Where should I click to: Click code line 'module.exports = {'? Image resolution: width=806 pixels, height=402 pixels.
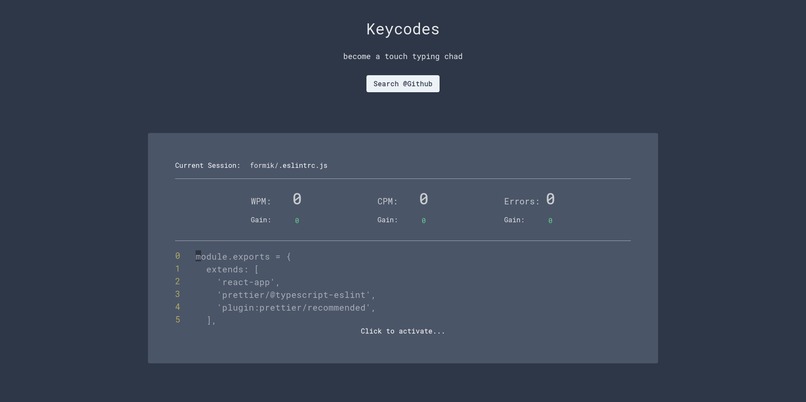pyautogui.click(x=243, y=257)
